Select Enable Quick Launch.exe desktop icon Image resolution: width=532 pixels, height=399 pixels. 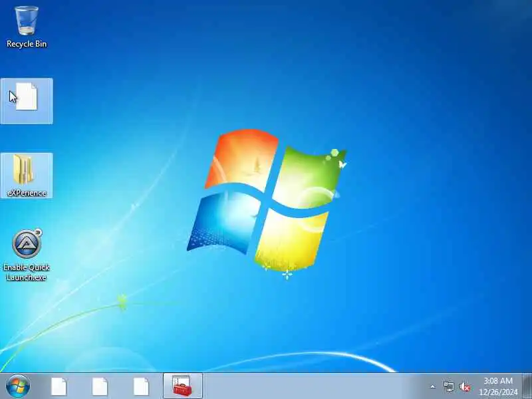[27, 255]
